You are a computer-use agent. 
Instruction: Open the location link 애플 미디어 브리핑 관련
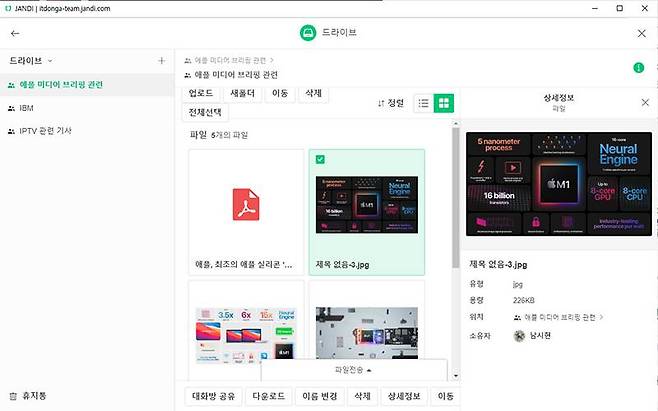558,316
